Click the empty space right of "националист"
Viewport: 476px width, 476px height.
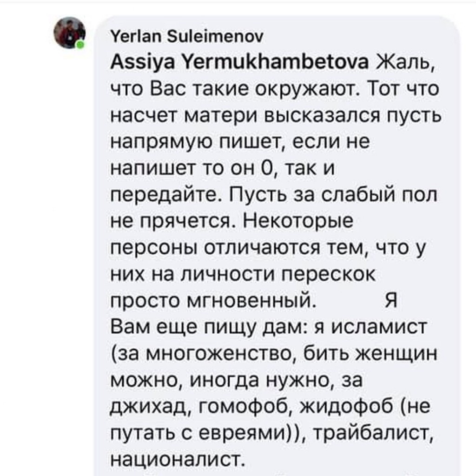(349, 460)
